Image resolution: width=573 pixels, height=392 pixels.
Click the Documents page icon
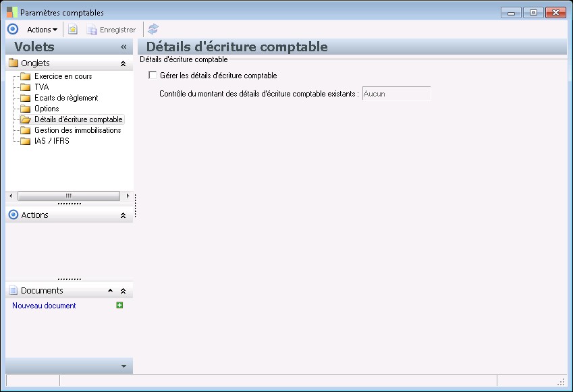coord(13,290)
